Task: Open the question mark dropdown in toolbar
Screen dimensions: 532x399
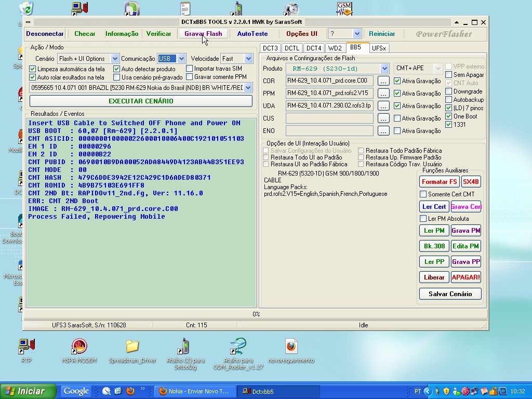Action: tap(357, 34)
